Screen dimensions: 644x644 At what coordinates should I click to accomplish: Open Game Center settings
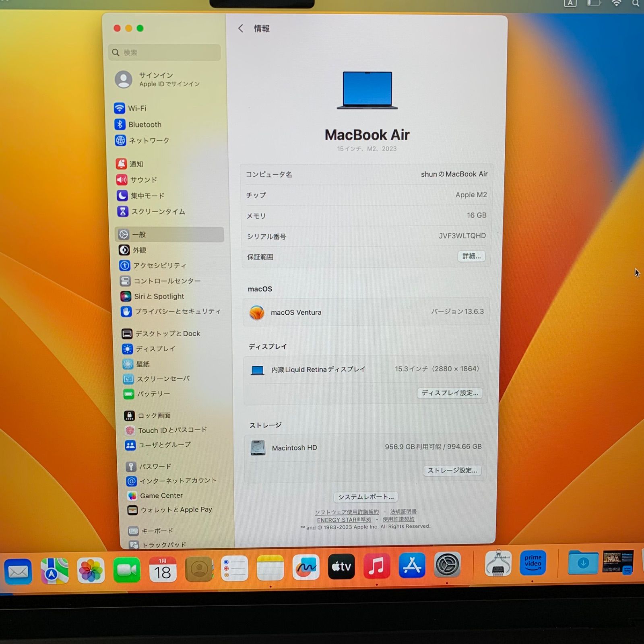(x=155, y=495)
